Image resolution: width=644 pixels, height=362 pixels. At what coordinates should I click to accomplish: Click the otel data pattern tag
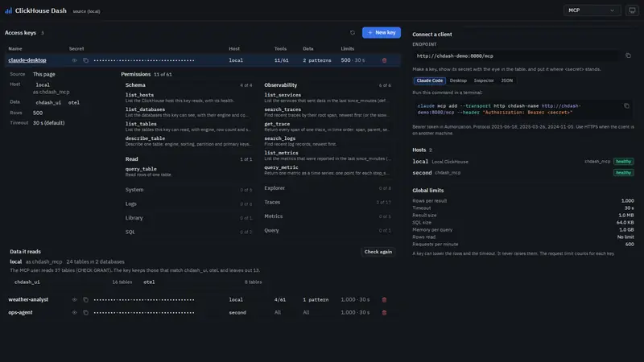tap(74, 103)
